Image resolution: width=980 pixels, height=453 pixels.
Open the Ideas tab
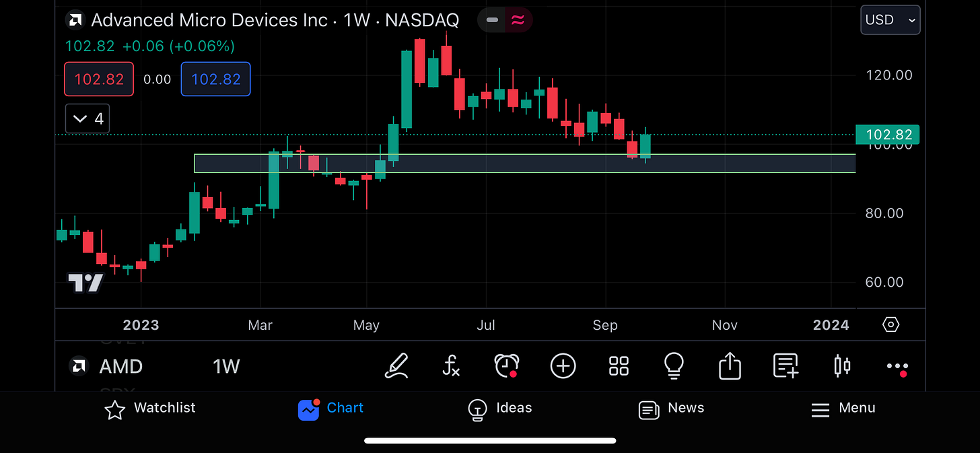499,409
